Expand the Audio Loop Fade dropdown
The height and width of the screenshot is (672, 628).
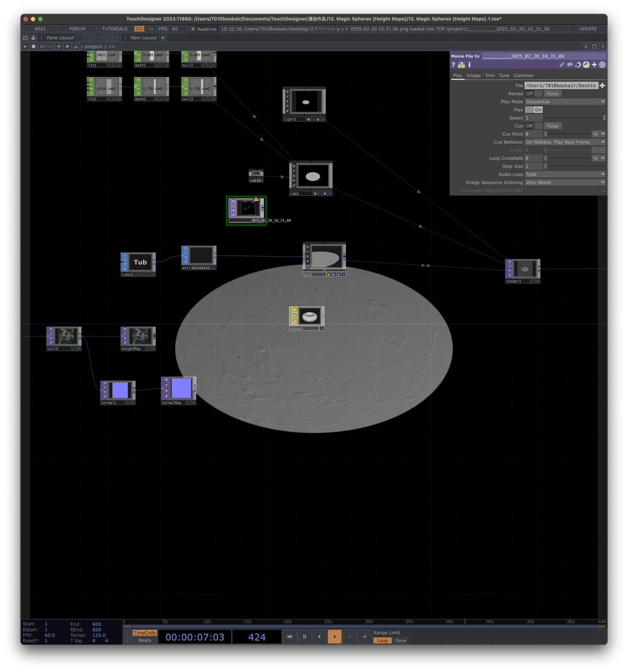pos(565,174)
